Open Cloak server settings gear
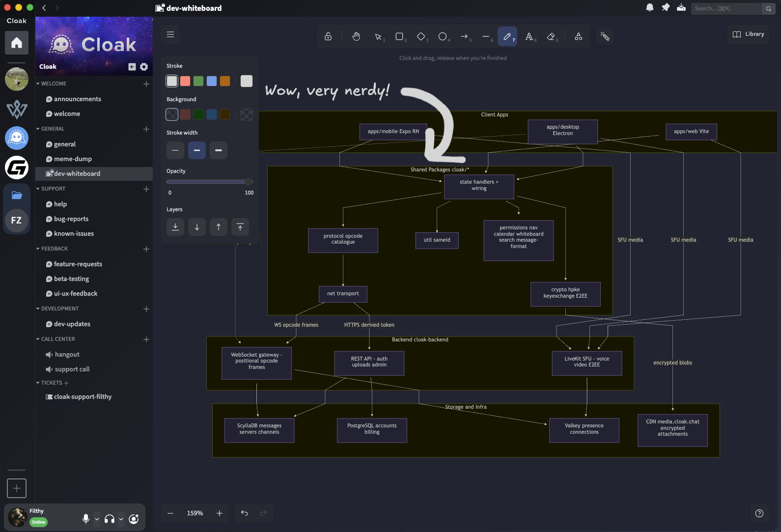 [x=144, y=67]
